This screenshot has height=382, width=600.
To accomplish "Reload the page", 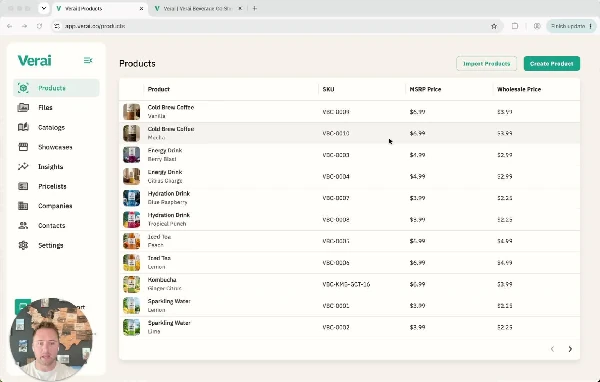I will coord(39,26).
